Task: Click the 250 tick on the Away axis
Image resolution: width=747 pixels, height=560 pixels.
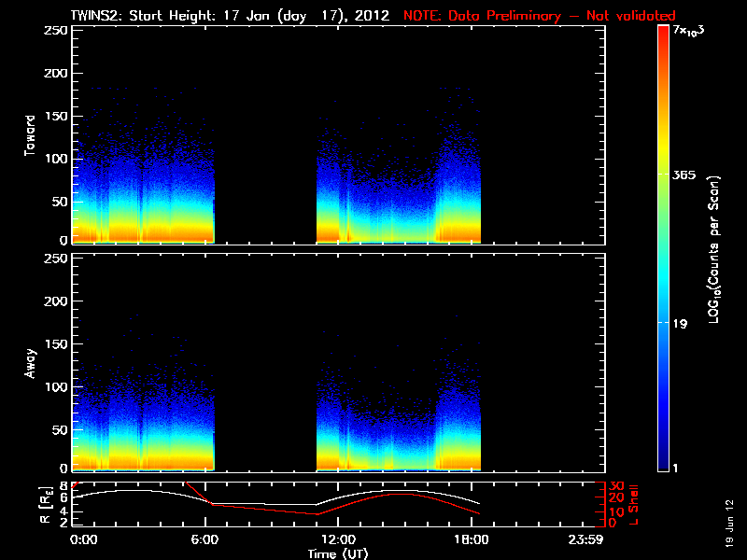Action: tap(56, 259)
